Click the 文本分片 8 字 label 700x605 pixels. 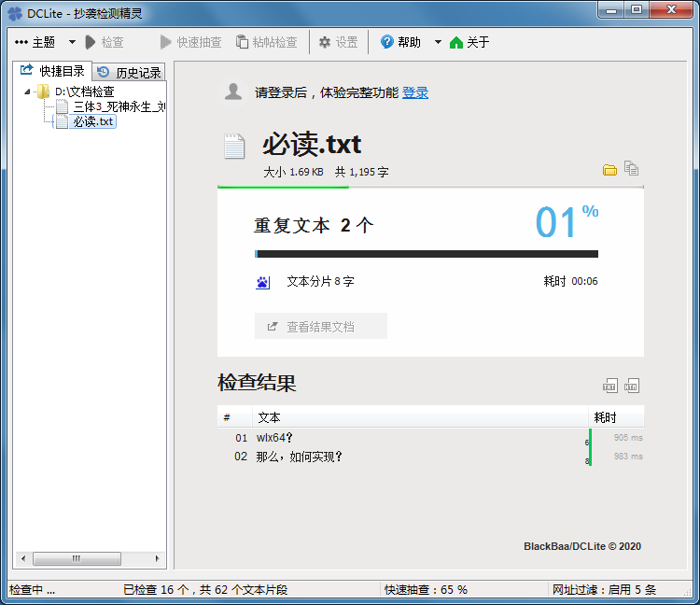coord(320,281)
